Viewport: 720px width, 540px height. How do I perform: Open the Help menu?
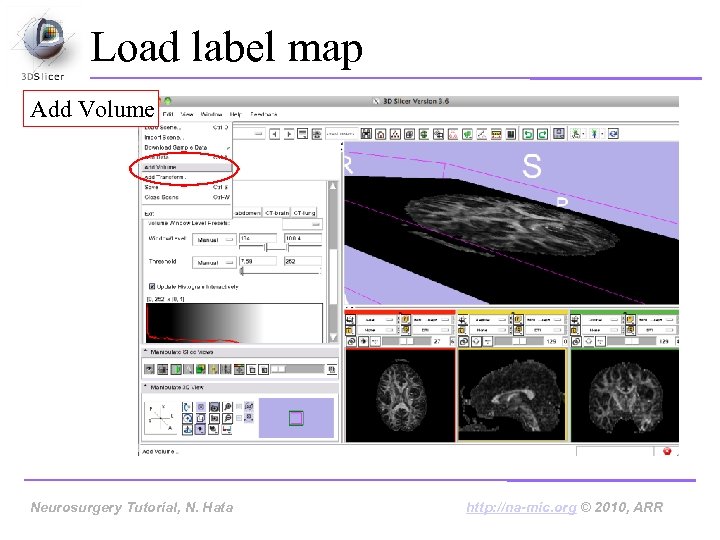236,114
